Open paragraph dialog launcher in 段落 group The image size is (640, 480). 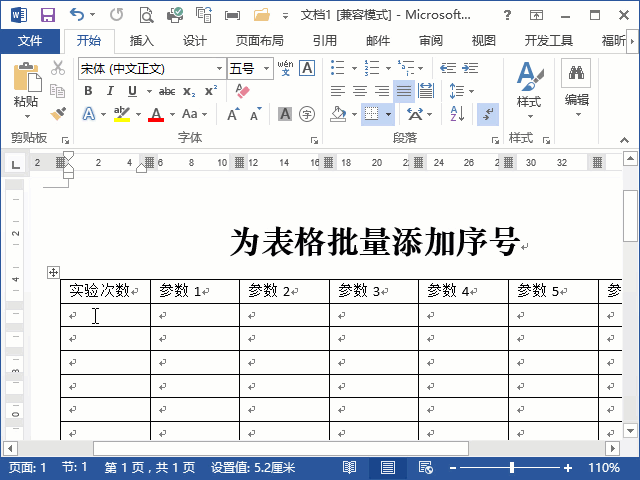click(495, 140)
